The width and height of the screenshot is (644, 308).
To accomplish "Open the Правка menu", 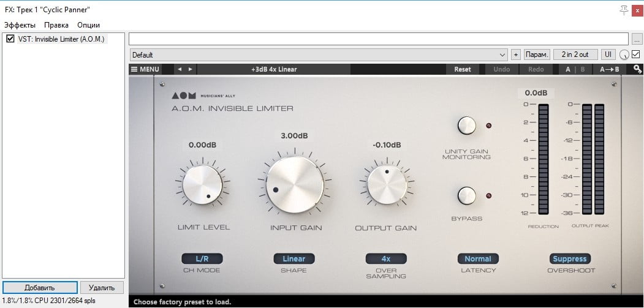I will (56, 25).
